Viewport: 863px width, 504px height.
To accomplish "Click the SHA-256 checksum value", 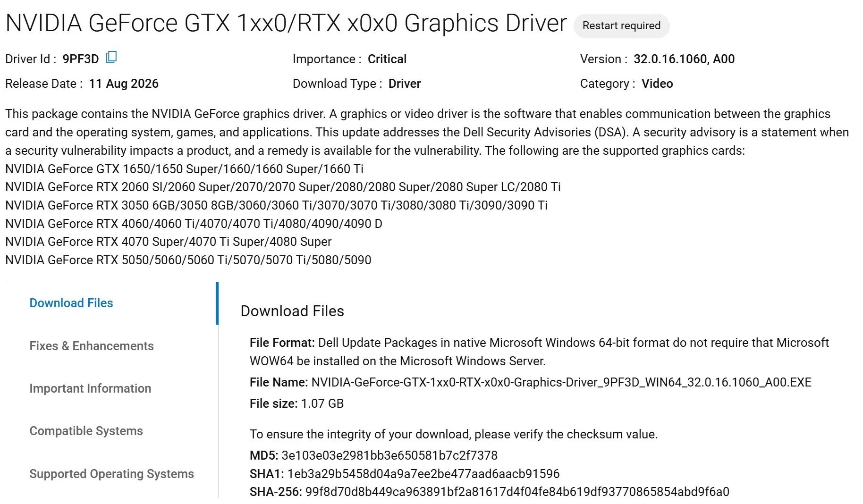I will tap(517, 492).
